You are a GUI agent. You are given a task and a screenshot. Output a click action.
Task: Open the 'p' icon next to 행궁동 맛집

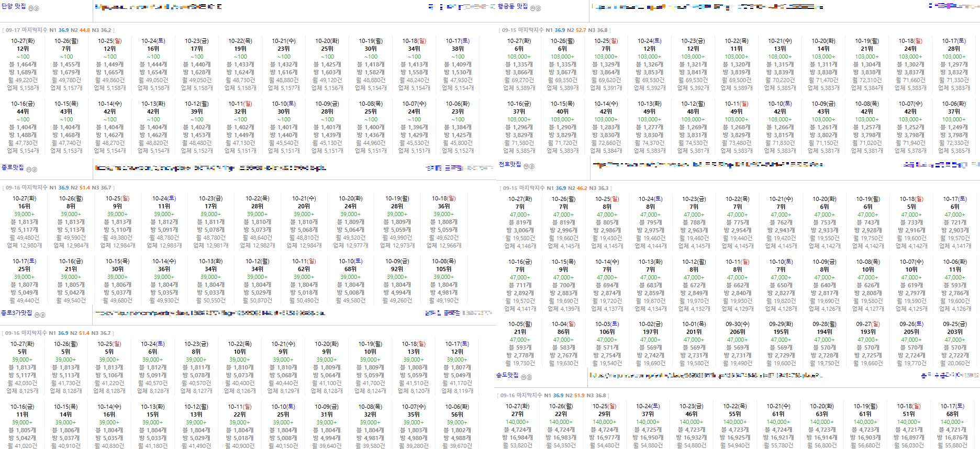coord(539,8)
